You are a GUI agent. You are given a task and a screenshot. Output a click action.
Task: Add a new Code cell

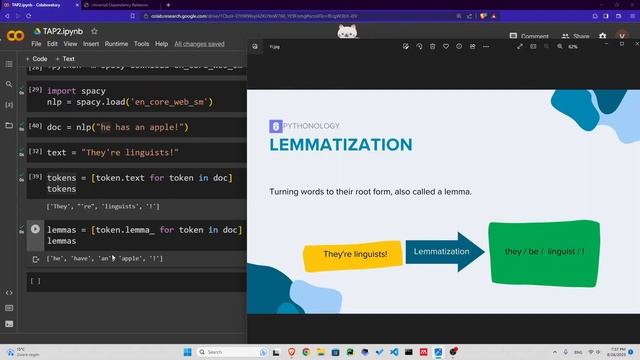tap(37, 59)
